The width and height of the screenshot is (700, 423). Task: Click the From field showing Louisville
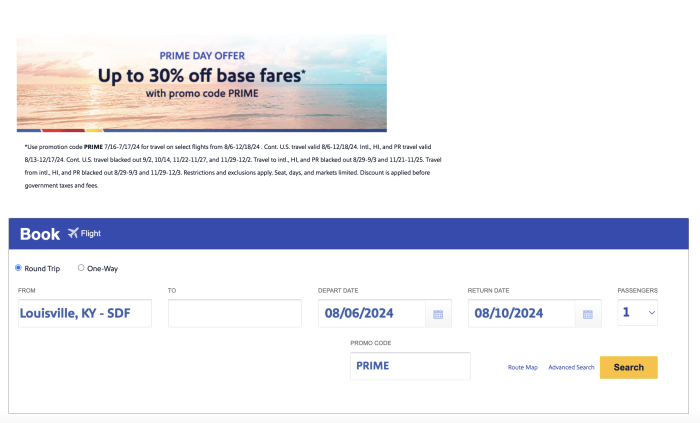click(84, 313)
